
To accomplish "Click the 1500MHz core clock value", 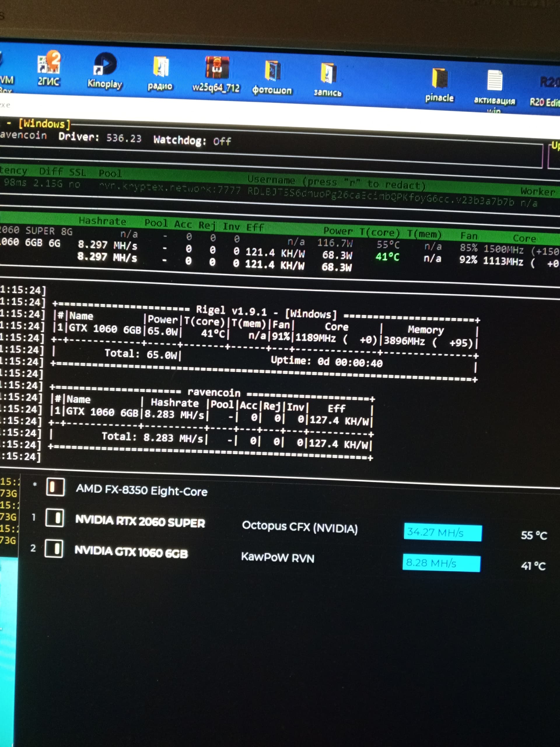I will pos(504,249).
